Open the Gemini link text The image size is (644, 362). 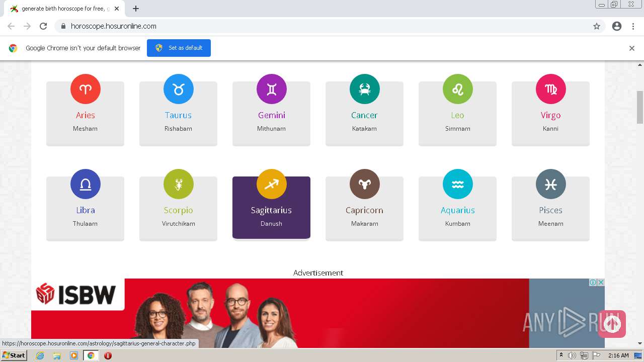point(272,115)
